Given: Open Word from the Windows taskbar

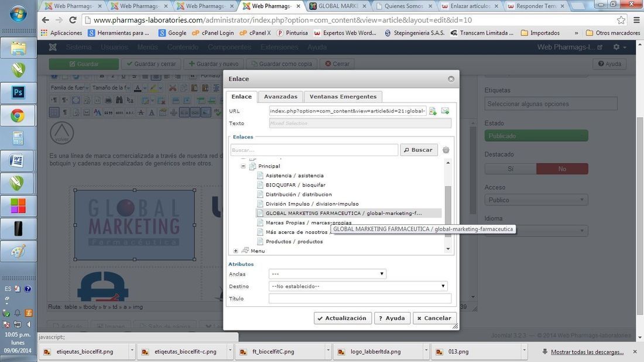Looking at the screenshot, I should point(18,160).
